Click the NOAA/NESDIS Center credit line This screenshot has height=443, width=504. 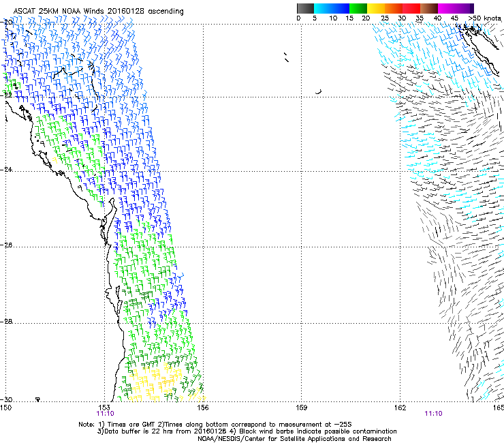[294, 439]
